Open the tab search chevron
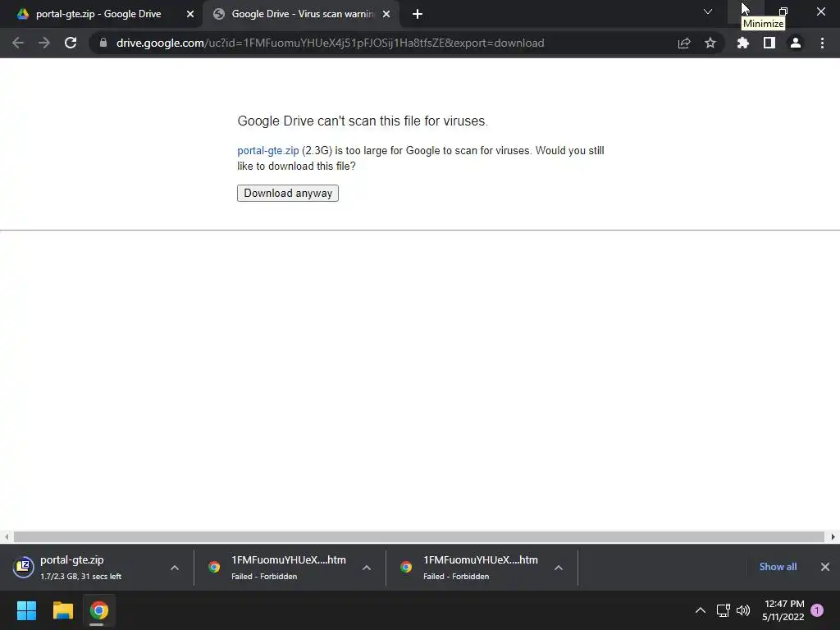Screen dimensions: 840x630 tap(708, 11)
